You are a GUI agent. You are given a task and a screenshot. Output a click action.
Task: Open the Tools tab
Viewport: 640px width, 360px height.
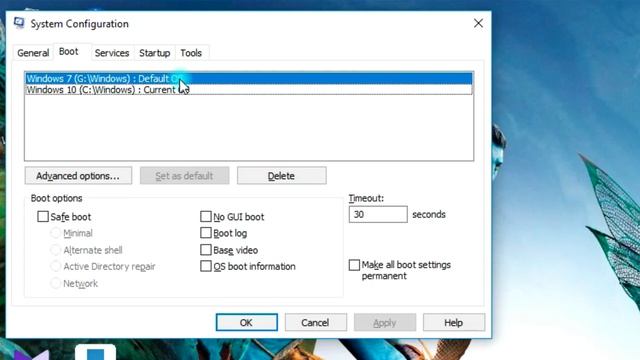[191, 53]
